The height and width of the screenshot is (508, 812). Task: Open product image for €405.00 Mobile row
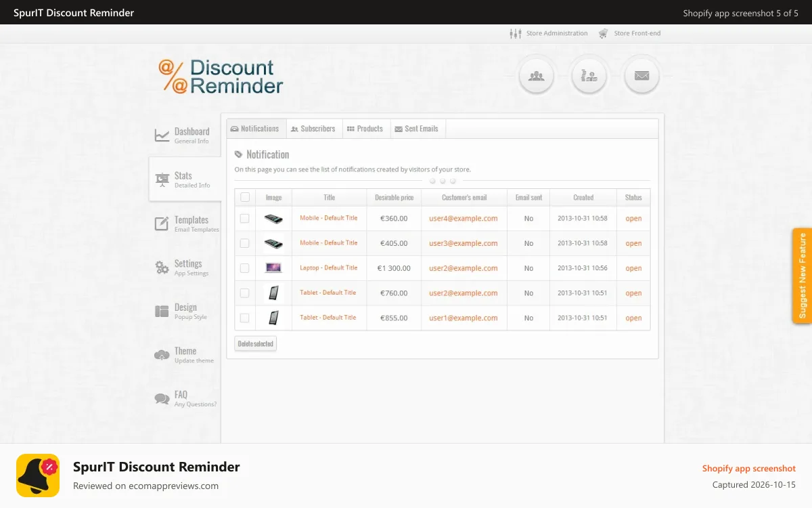[x=273, y=243]
